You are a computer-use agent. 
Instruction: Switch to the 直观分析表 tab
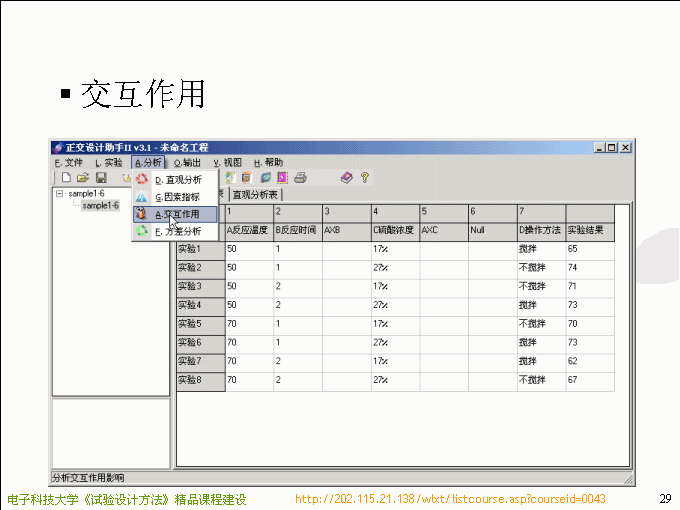256,194
